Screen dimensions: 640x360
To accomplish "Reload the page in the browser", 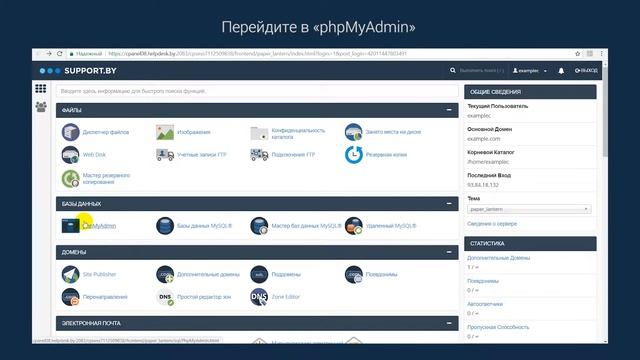I will coord(60,53).
